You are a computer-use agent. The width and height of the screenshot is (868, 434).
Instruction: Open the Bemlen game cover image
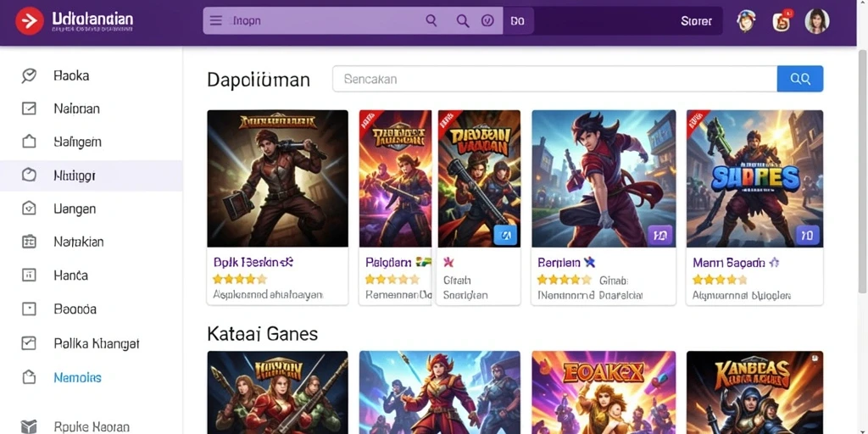[x=604, y=178]
